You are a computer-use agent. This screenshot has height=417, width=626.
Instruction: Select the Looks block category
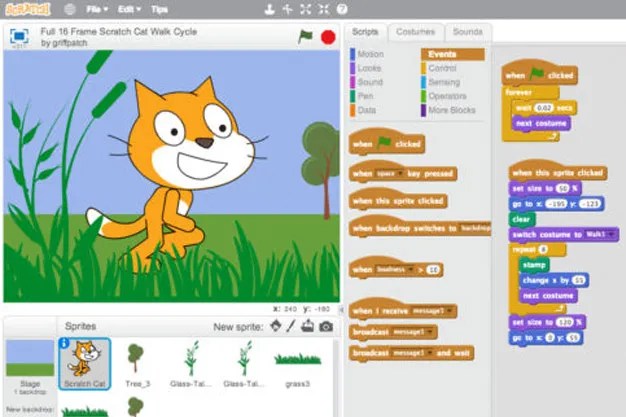(366, 68)
